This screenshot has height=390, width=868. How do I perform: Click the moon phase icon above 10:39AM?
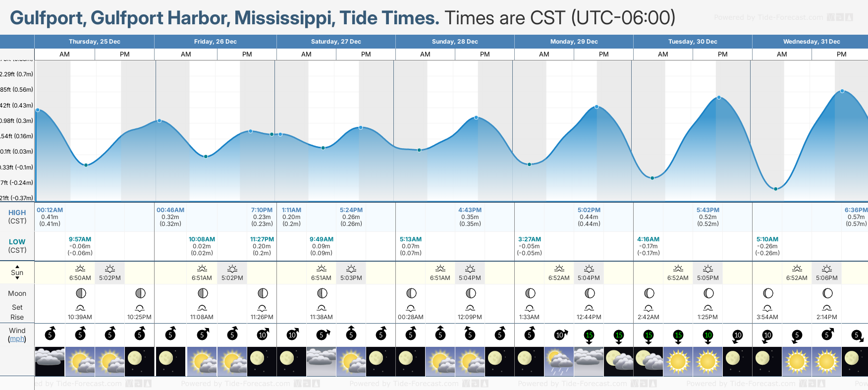[81, 293]
